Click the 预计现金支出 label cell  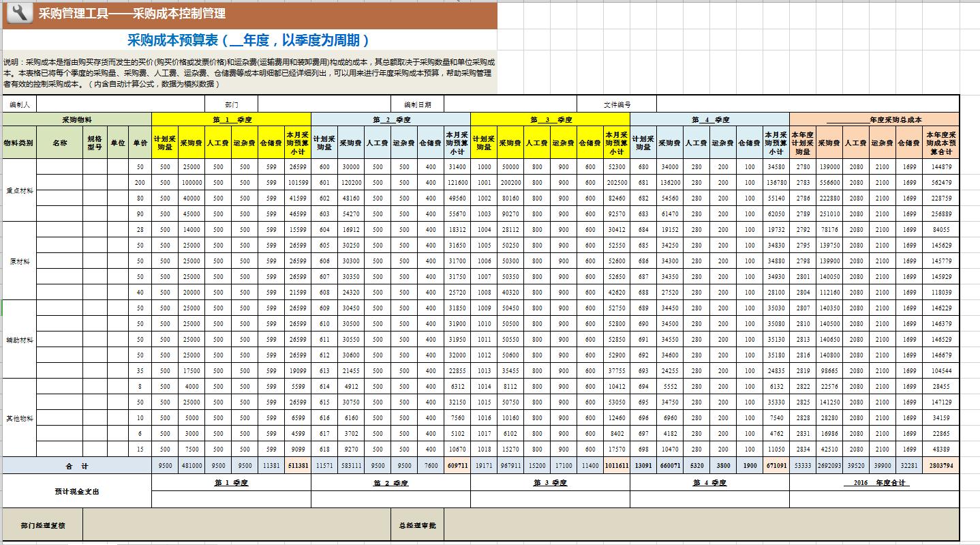(x=77, y=491)
